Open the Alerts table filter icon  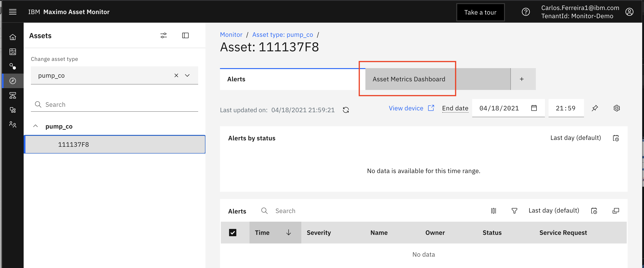[514, 211]
